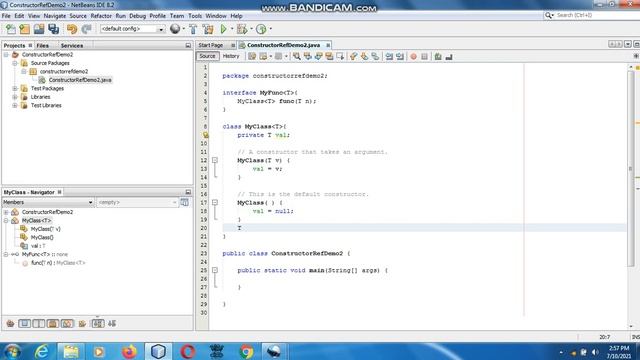Click the Undo arrow icon
Screen dimensions: 640x360
(x=72, y=29)
